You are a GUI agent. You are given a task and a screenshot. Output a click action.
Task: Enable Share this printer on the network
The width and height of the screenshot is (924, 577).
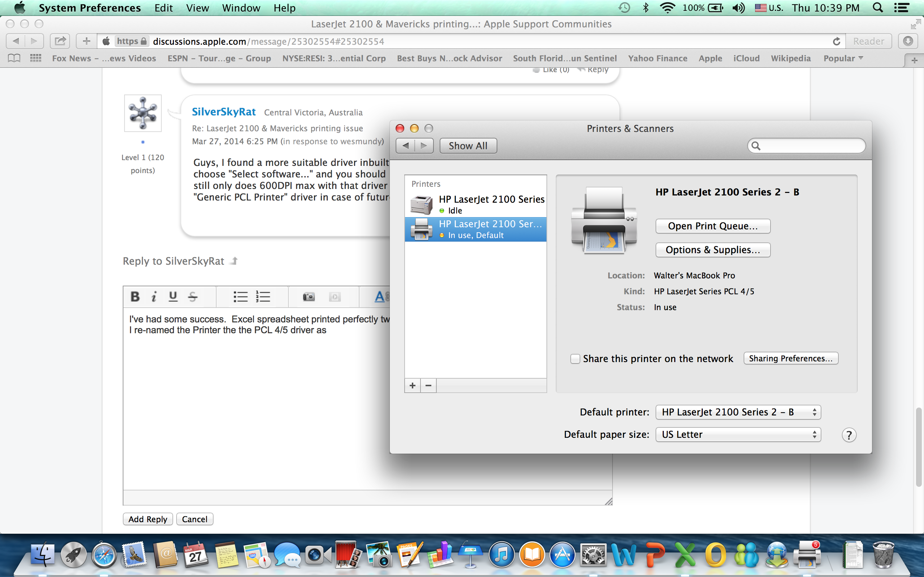pos(575,359)
